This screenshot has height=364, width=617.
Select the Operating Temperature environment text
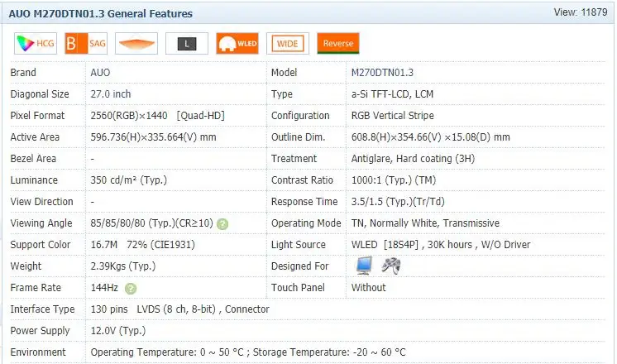point(248,352)
